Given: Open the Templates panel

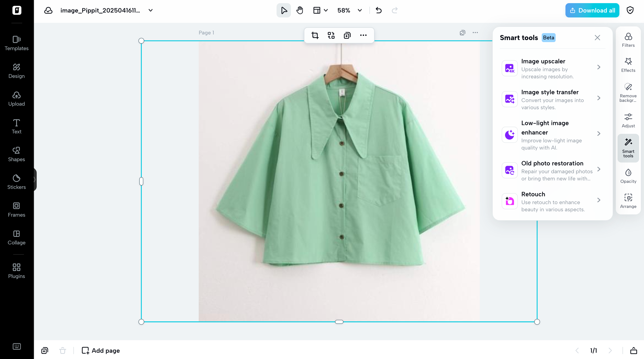Looking at the screenshot, I should click(17, 43).
